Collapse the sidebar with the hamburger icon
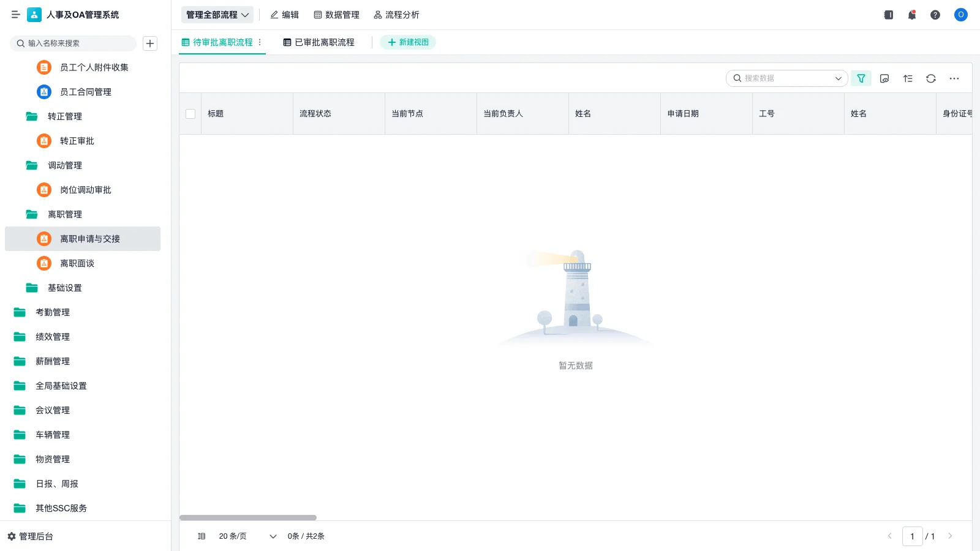The height and width of the screenshot is (551, 980). 16,15
